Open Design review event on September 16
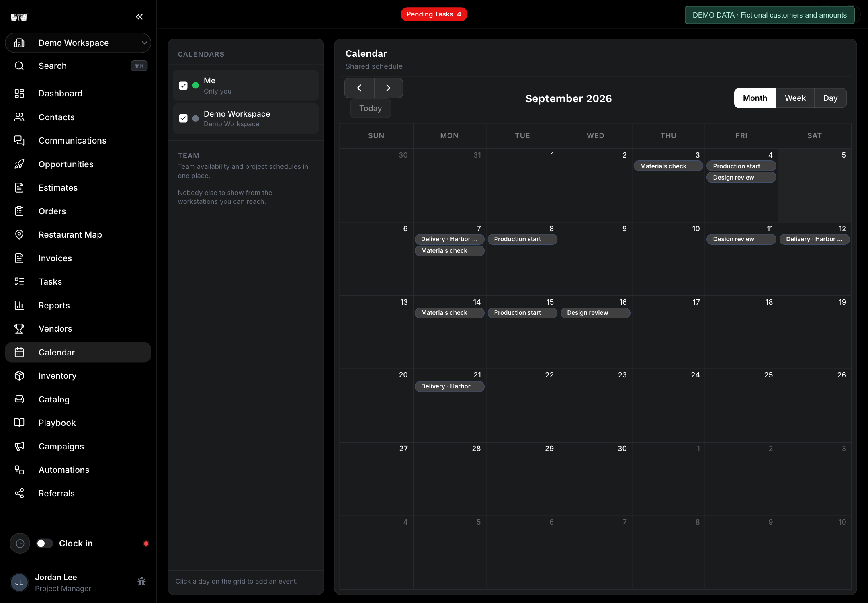This screenshot has height=603, width=868. (x=595, y=313)
